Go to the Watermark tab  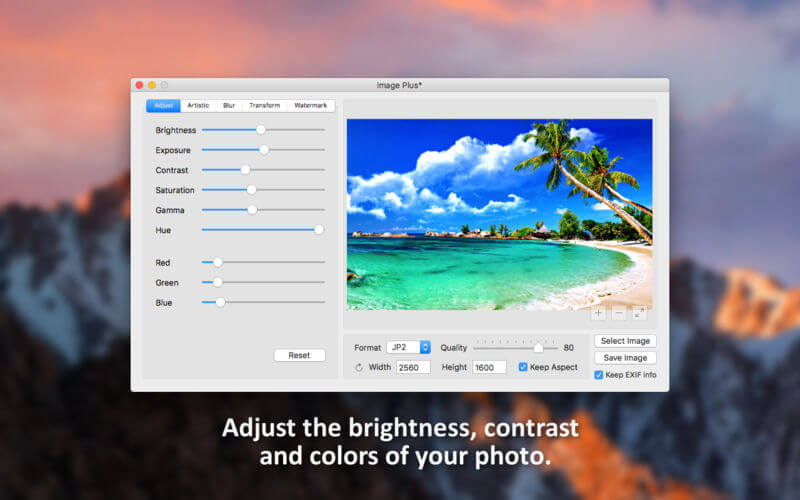[x=311, y=106]
